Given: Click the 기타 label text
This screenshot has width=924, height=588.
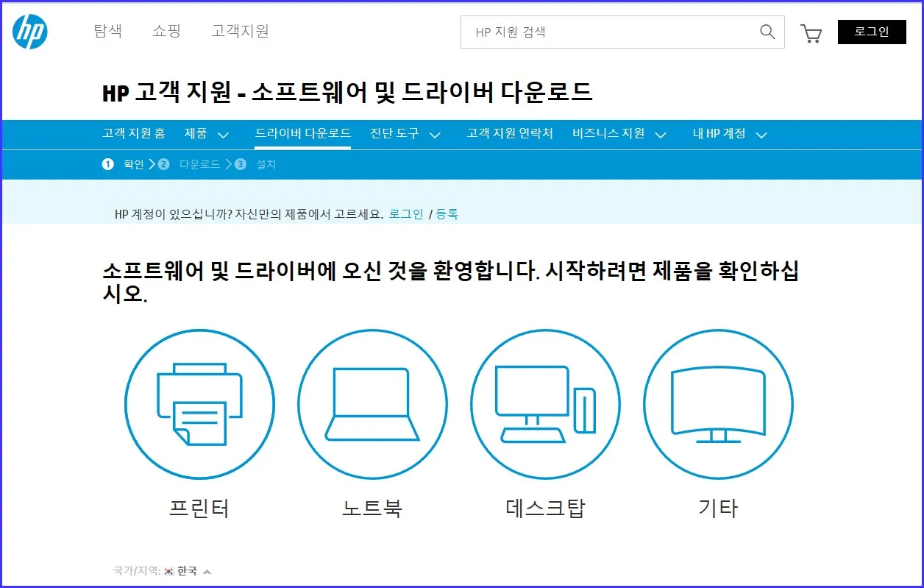Looking at the screenshot, I should click(x=718, y=509).
